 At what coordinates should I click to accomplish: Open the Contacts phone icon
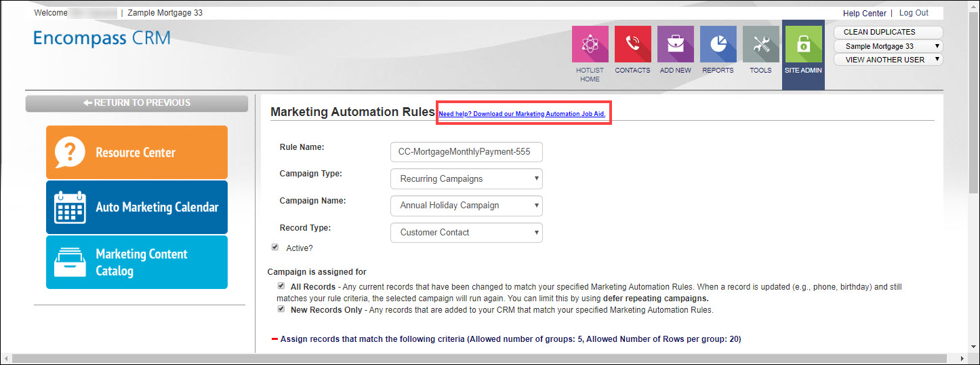pos(632,45)
